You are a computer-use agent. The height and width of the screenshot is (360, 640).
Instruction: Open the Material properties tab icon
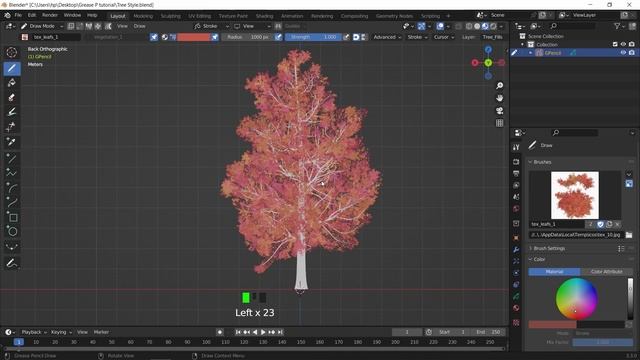click(516, 308)
